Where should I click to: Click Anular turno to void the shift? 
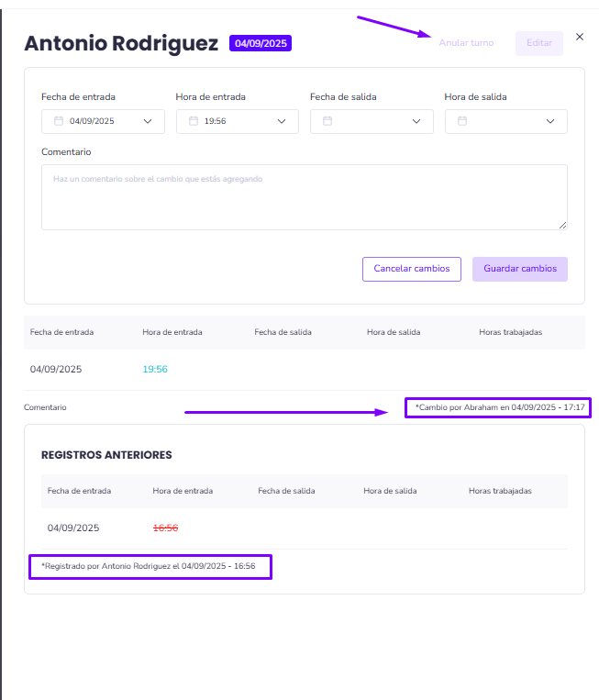tap(466, 43)
